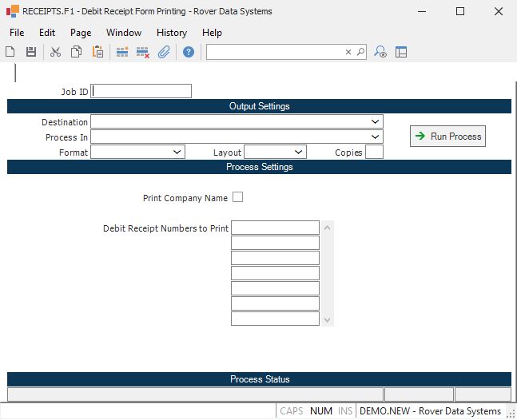Toggle the Print Company Name checkbox
This screenshot has width=517, height=420.
coord(237,197)
